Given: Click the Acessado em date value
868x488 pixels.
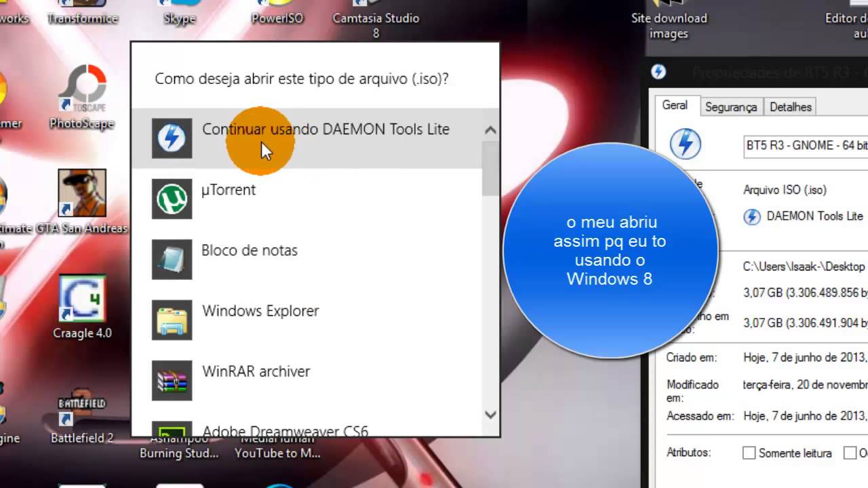Looking at the screenshot, I should [806, 416].
